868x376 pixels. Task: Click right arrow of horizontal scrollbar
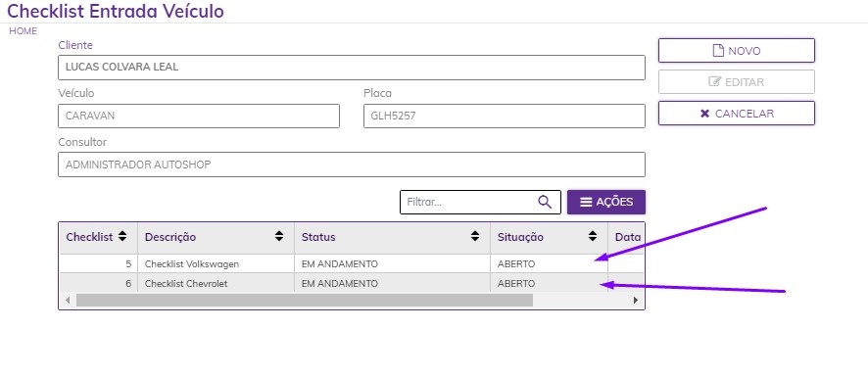tap(636, 301)
